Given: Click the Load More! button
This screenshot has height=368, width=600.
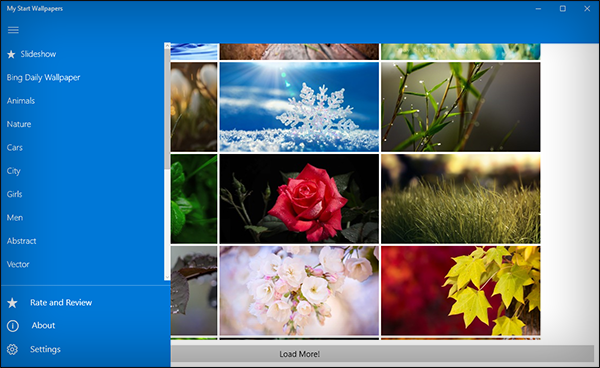Looking at the screenshot, I should point(382,354).
